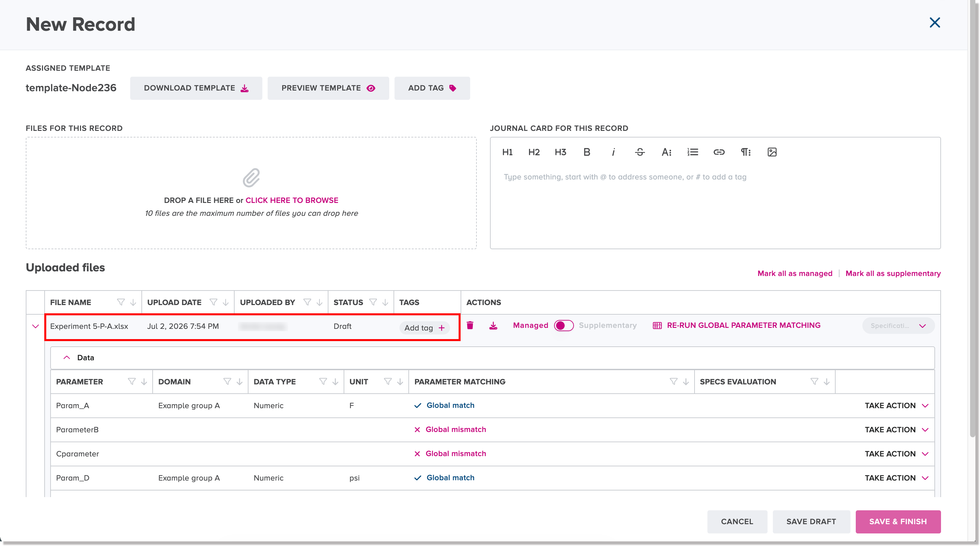Cancel the new record
This screenshot has height=546, width=980.
click(737, 522)
